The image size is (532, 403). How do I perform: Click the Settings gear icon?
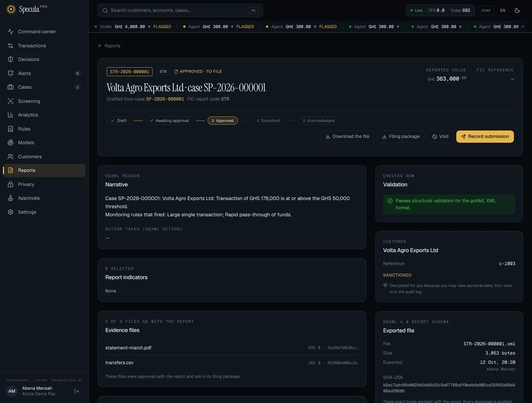point(11,212)
